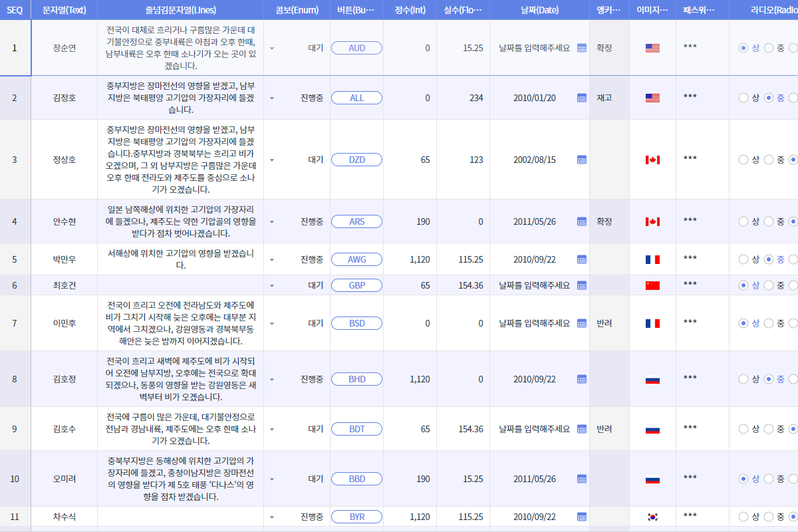Open calendar icon next to 2002/08/15
The height and width of the screenshot is (532, 798).
pos(582,160)
